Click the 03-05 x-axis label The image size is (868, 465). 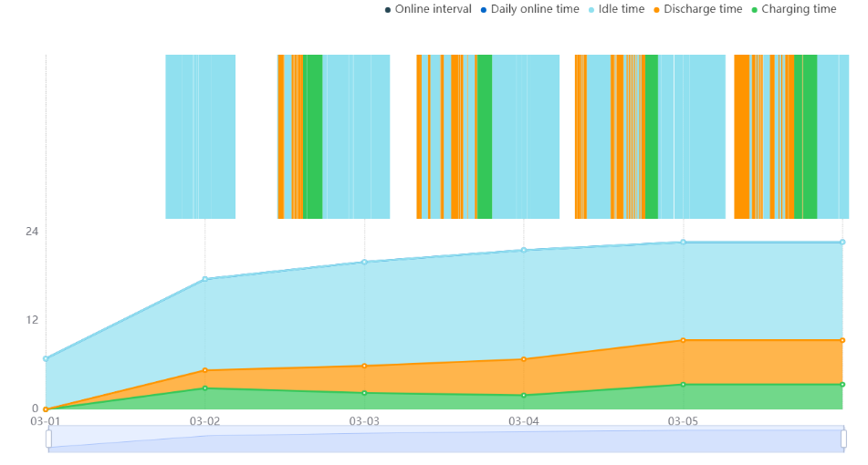(x=683, y=421)
